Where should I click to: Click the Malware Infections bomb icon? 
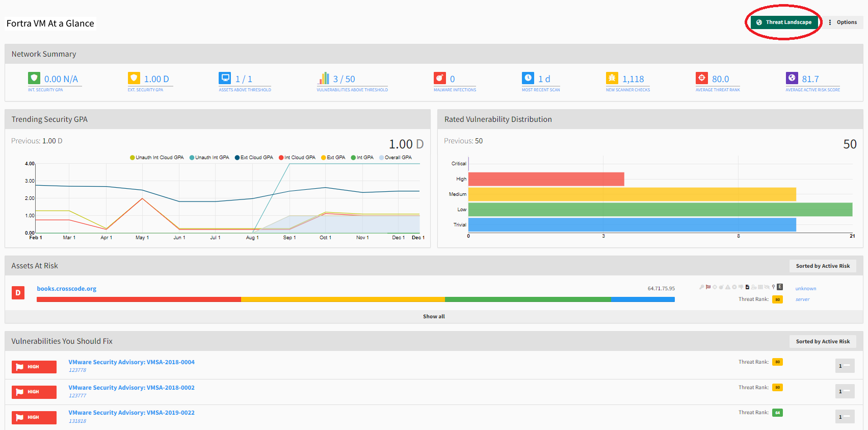[x=440, y=78]
